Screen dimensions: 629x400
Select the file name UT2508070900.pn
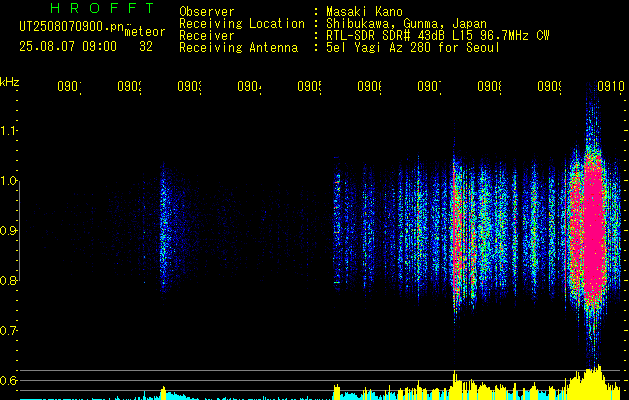[x=72, y=27]
